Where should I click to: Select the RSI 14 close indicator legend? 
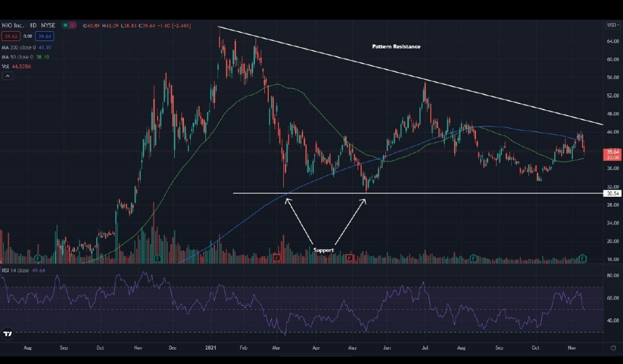pyautogui.click(x=23, y=270)
